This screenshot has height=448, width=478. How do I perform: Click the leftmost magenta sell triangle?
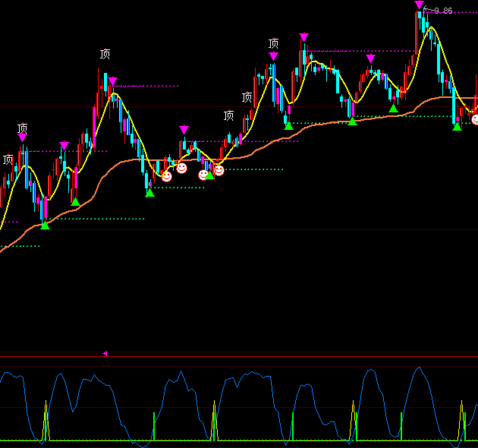(23, 137)
